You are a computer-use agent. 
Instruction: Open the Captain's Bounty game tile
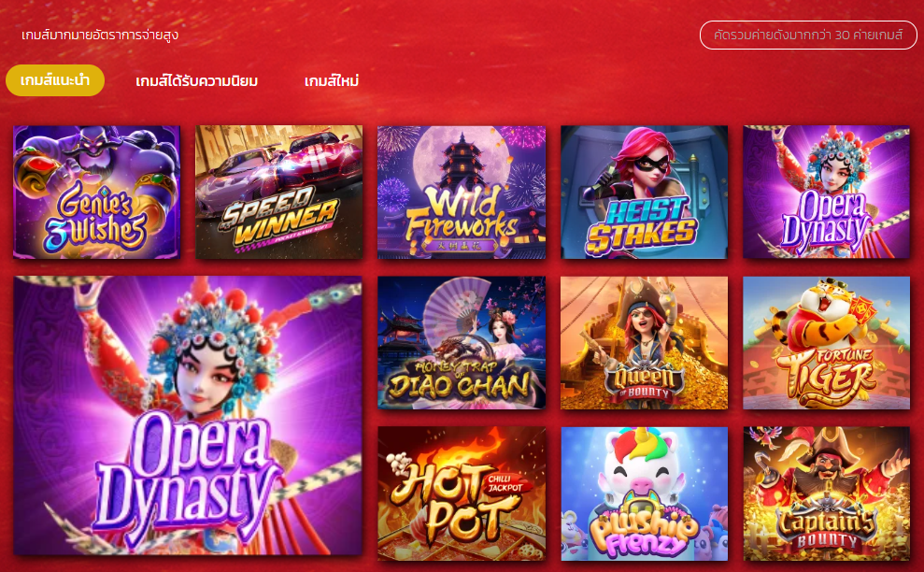826,493
